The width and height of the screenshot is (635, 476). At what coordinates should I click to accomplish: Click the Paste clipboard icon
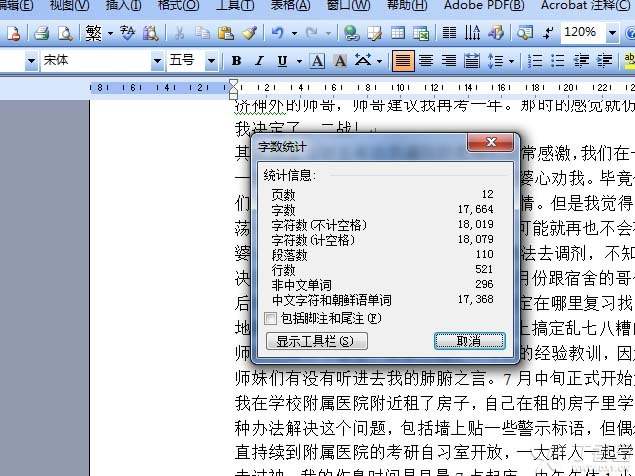coord(226,33)
